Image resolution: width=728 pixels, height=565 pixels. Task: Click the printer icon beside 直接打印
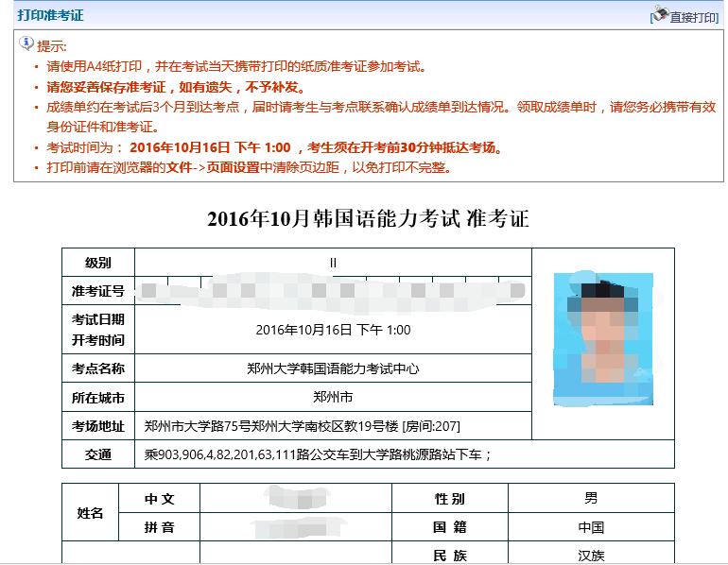[x=659, y=15]
